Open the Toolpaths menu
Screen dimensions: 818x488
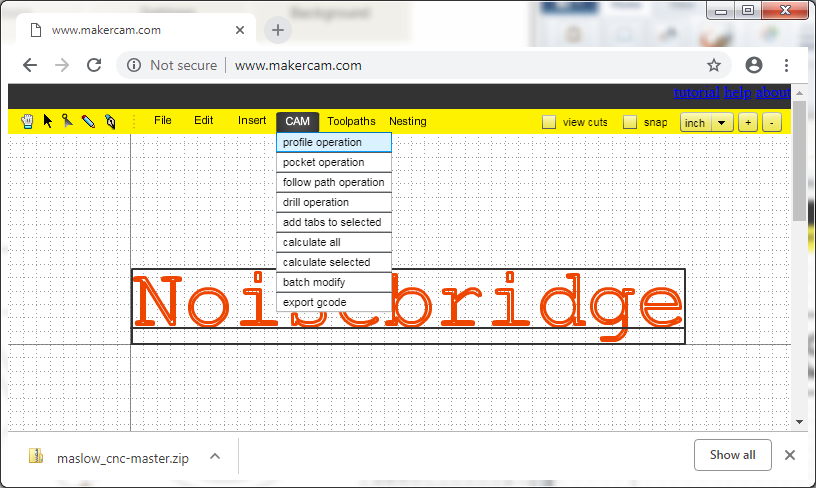tap(351, 121)
